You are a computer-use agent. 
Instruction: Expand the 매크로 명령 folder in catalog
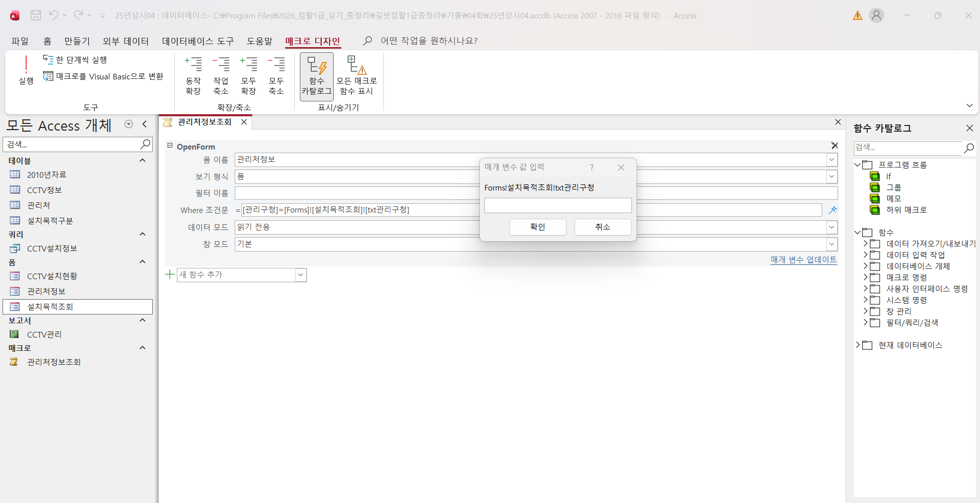tap(866, 277)
